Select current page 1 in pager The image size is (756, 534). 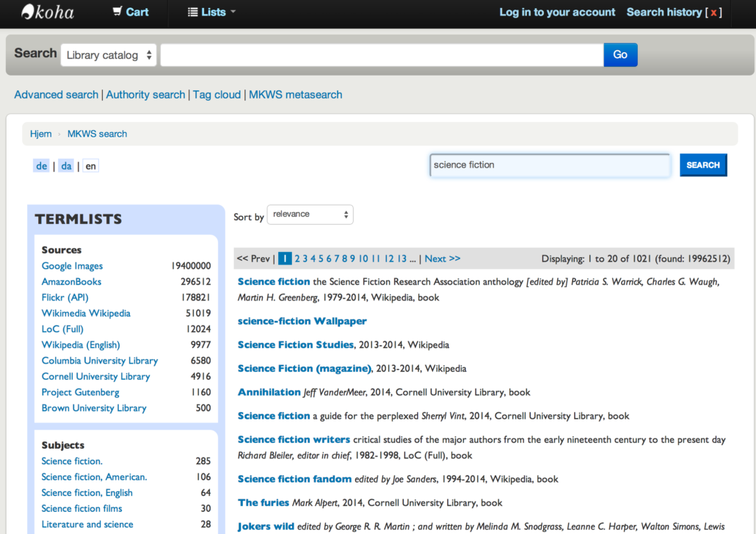pos(285,259)
